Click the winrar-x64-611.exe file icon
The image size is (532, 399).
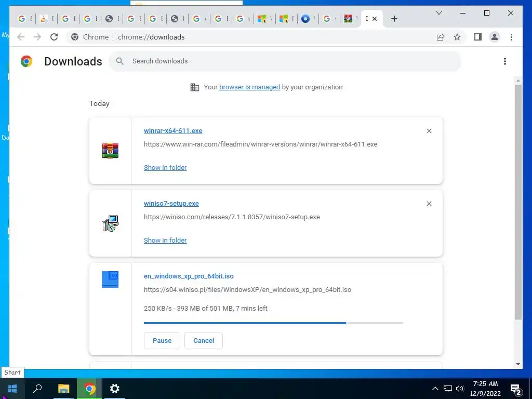point(110,151)
